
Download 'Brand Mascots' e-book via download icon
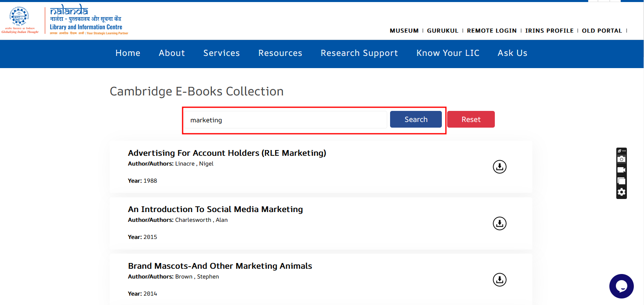[x=499, y=280]
